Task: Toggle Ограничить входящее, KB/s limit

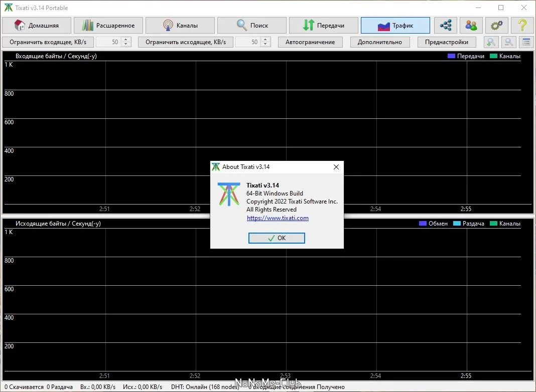Action: pos(48,42)
